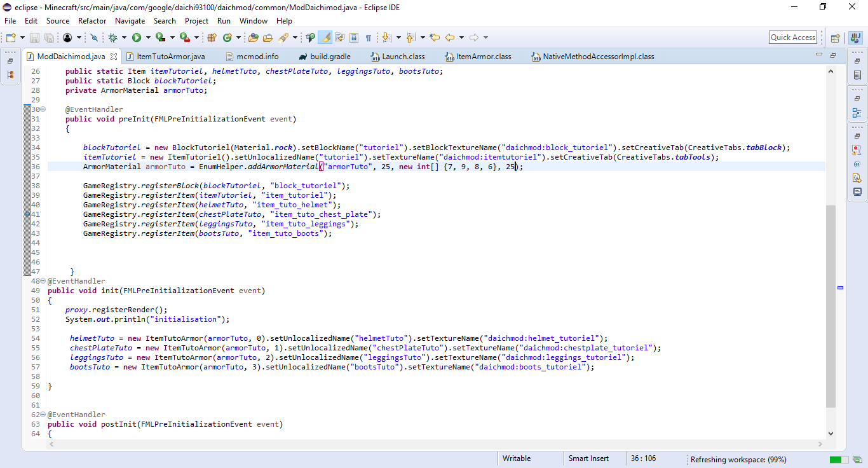Open the Run button dropdown arrow

(x=147, y=38)
